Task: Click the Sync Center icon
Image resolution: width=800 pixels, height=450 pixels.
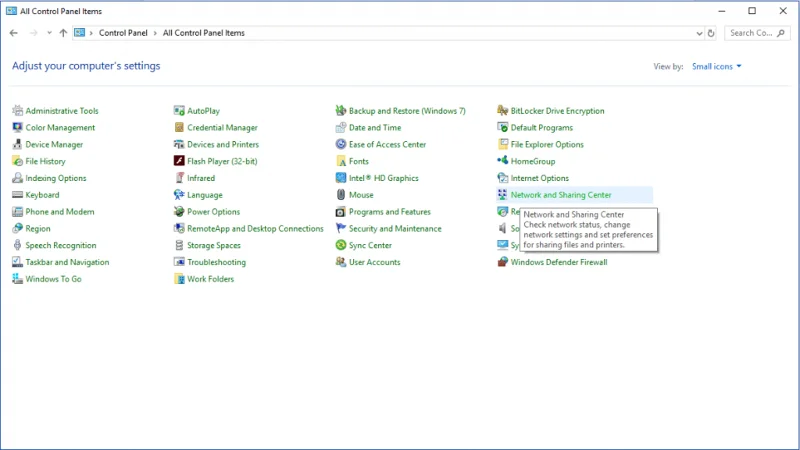Action: (341, 245)
